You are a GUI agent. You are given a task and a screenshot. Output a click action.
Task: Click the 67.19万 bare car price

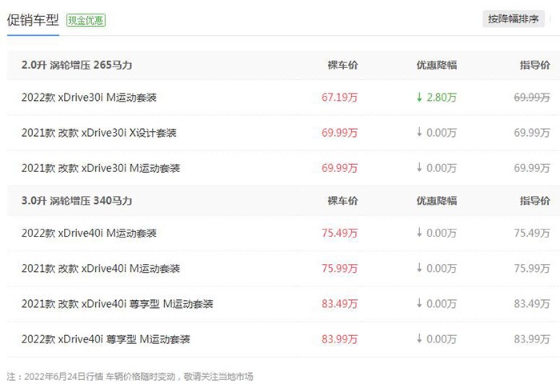coord(339,97)
